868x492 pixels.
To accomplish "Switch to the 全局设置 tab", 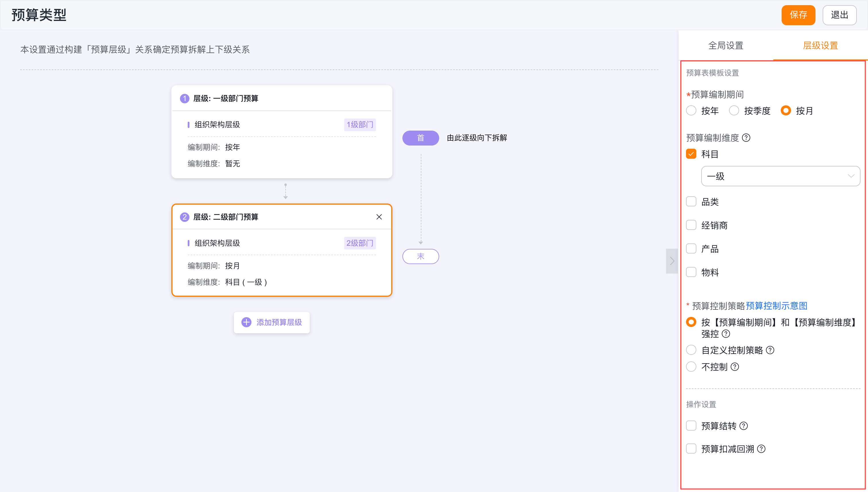I will [726, 46].
